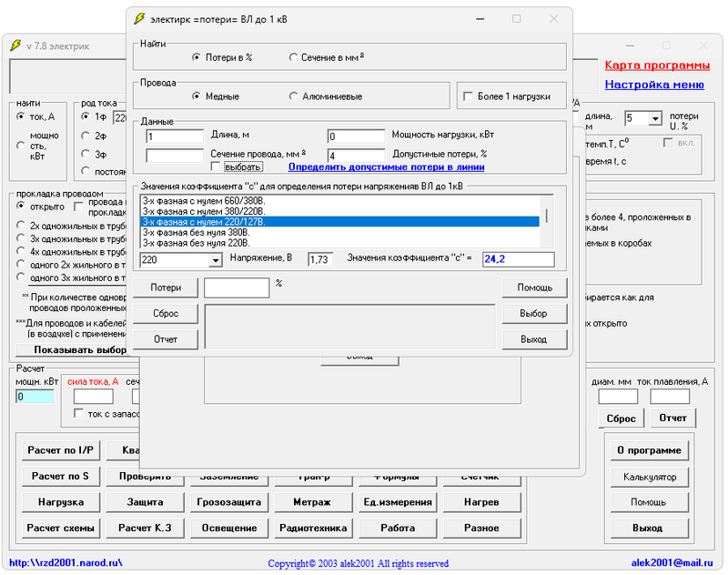Click the 1,73 value field
728x575 pixels.
[x=320, y=259]
